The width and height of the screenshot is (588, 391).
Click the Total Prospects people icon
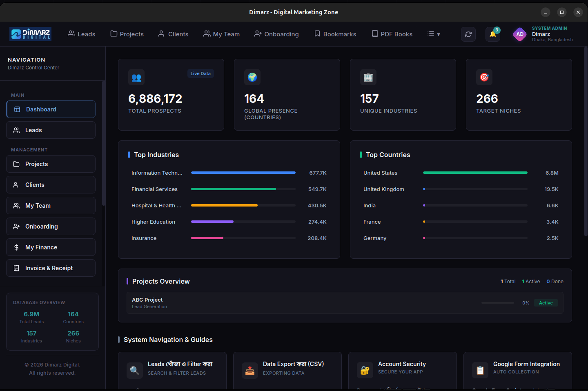tap(136, 77)
